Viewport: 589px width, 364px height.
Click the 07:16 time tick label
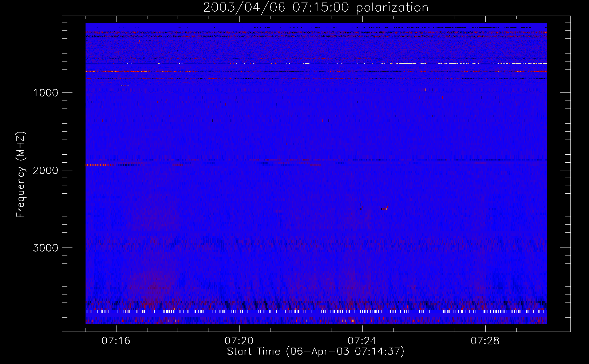[x=116, y=341]
